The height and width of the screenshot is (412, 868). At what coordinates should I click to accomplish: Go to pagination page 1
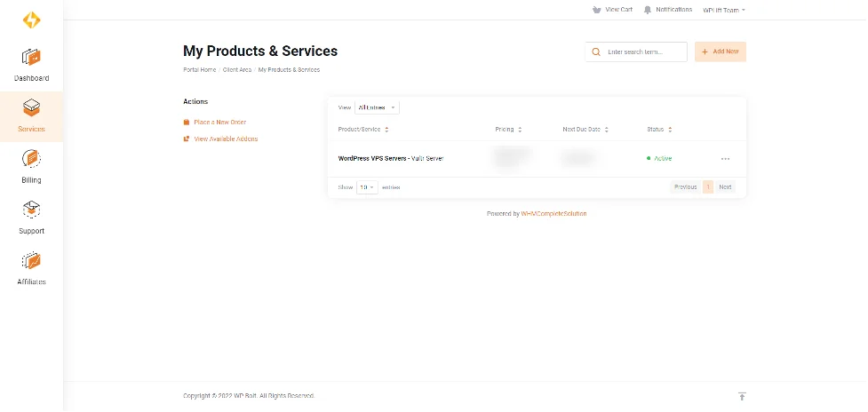pos(708,187)
